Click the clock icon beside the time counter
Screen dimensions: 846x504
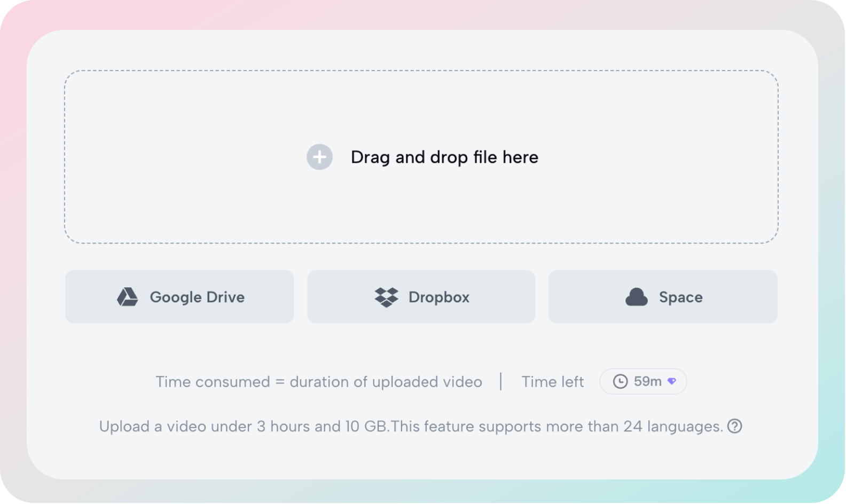(x=620, y=381)
